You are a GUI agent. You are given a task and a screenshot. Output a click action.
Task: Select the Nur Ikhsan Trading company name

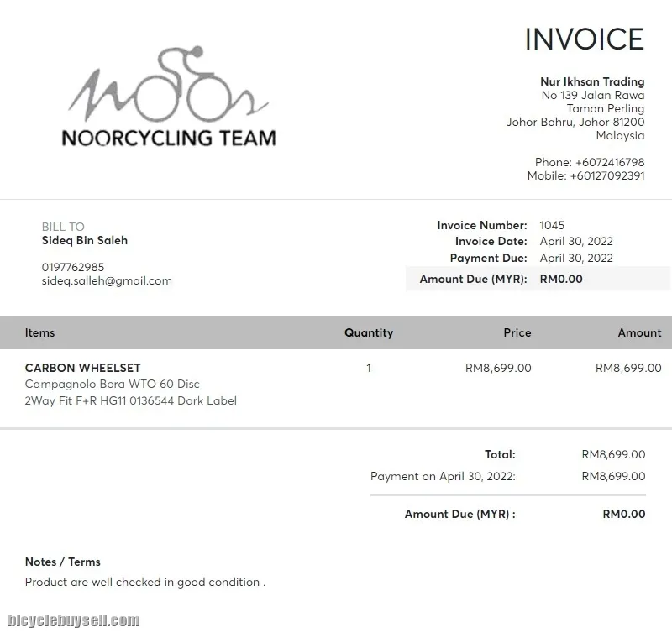tap(592, 81)
